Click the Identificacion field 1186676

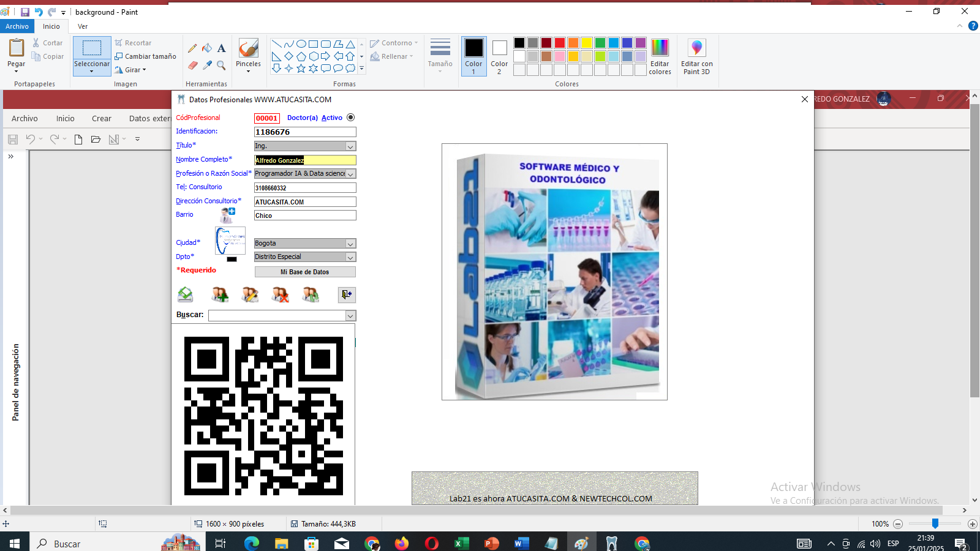(305, 132)
